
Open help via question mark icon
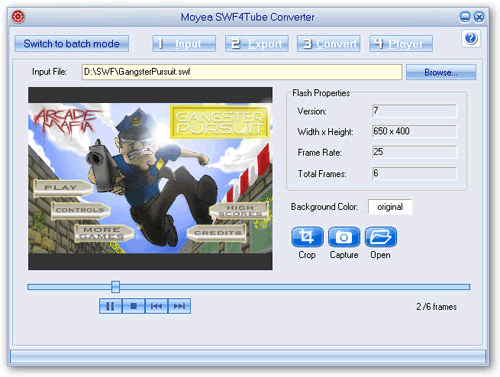[471, 39]
